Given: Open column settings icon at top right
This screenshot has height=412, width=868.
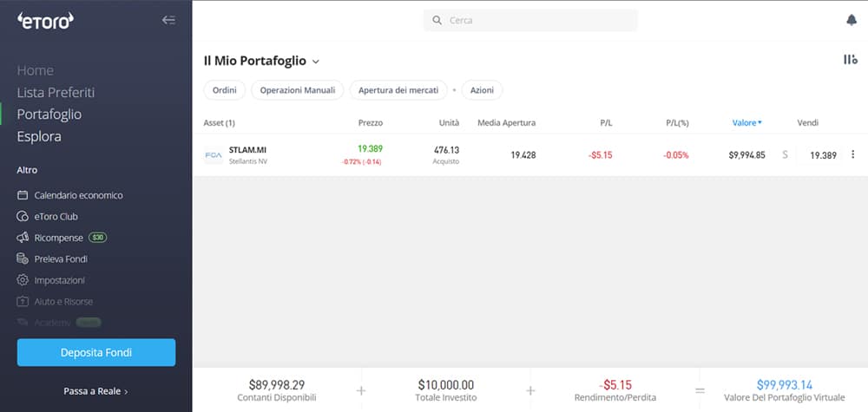Looking at the screenshot, I should click(851, 59).
